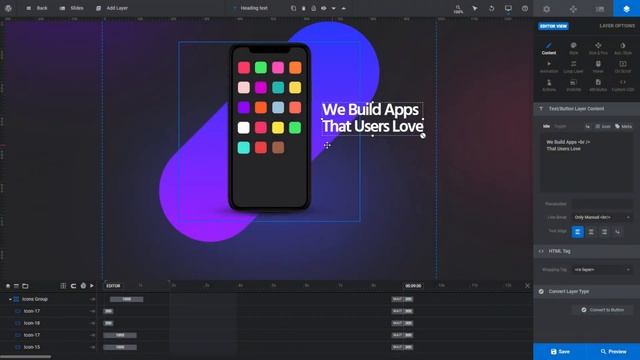Image resolution: width=640 pixels, height=360 pixels.
Task: Click the Convert to Button button
Action: (x=602, y=310)
